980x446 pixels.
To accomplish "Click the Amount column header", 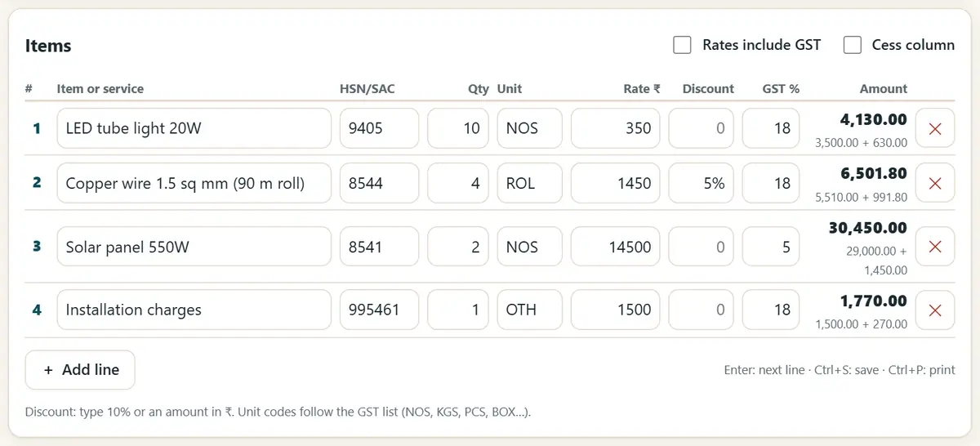I will click(884, 88).
